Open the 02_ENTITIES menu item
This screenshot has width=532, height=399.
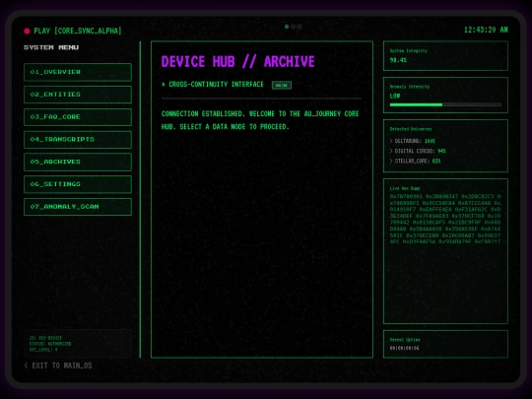[78, 95]
